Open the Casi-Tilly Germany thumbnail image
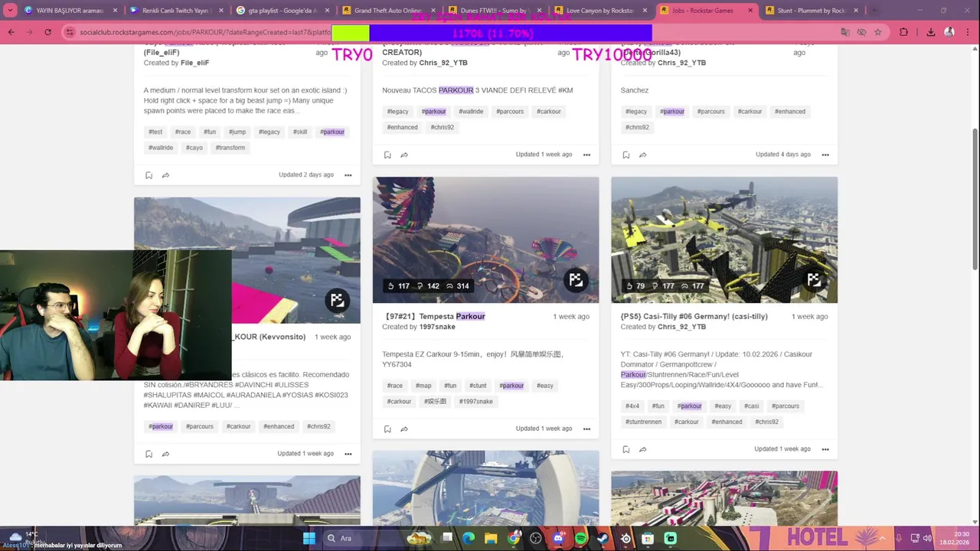The height and width of the screenshot is (551, 980). click(x=724, y=240)
